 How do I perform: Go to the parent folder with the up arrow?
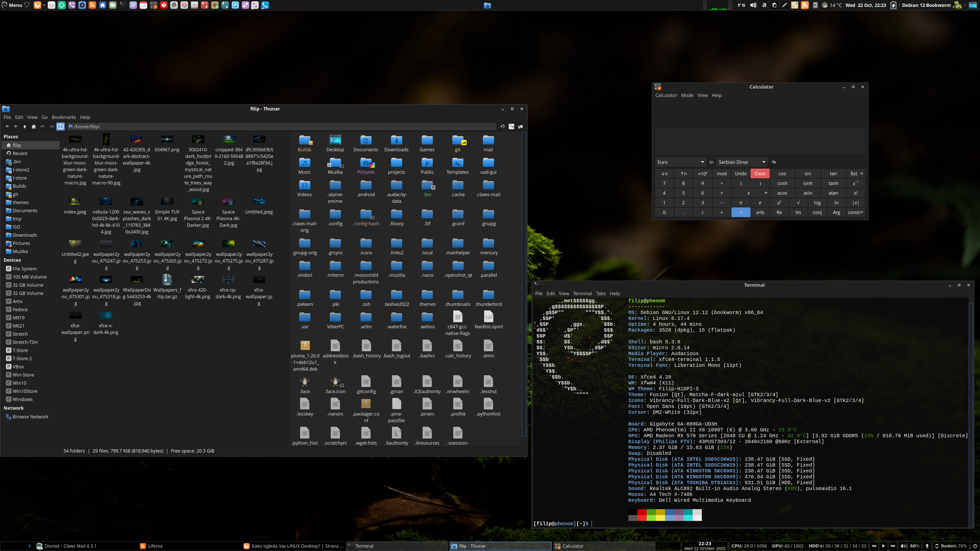(x=25, y=127)
